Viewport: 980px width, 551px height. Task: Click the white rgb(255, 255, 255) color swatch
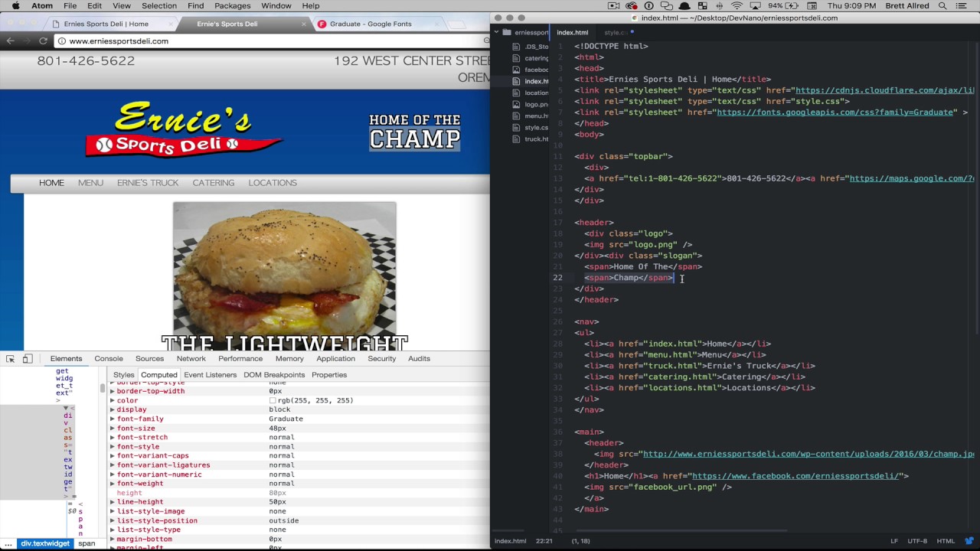coord(273,401)
